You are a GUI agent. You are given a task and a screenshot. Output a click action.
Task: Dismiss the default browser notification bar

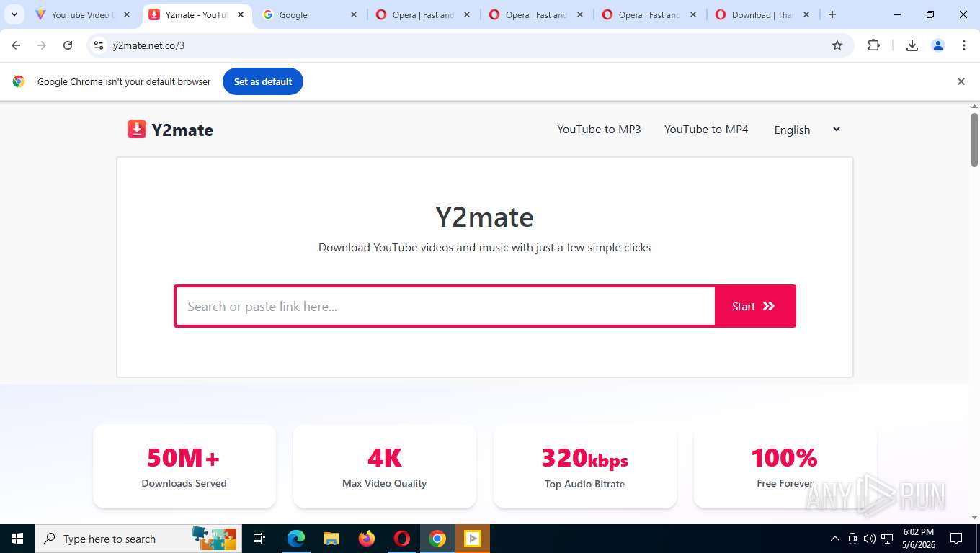[961, 81]
